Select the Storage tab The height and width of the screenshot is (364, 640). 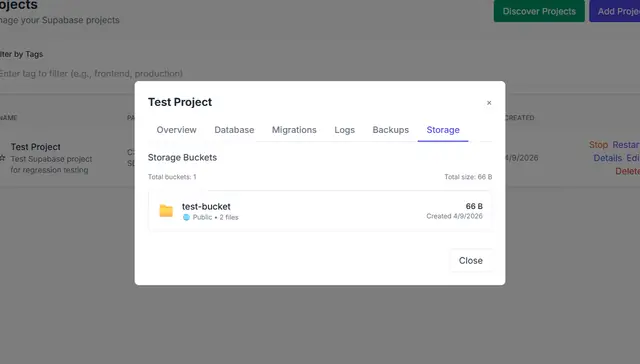(x=443, y=130)
